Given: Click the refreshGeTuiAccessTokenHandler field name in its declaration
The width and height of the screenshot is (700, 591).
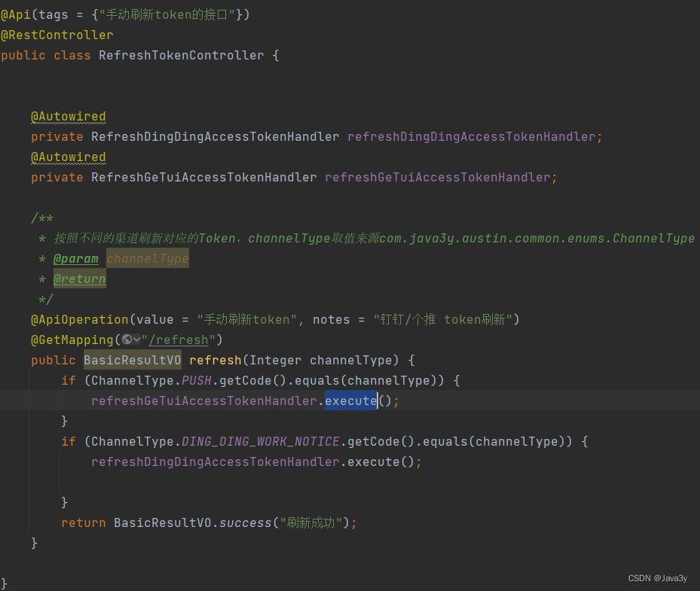Looking at the screenshot, I should pyautogui.click(x=438, y=178).
